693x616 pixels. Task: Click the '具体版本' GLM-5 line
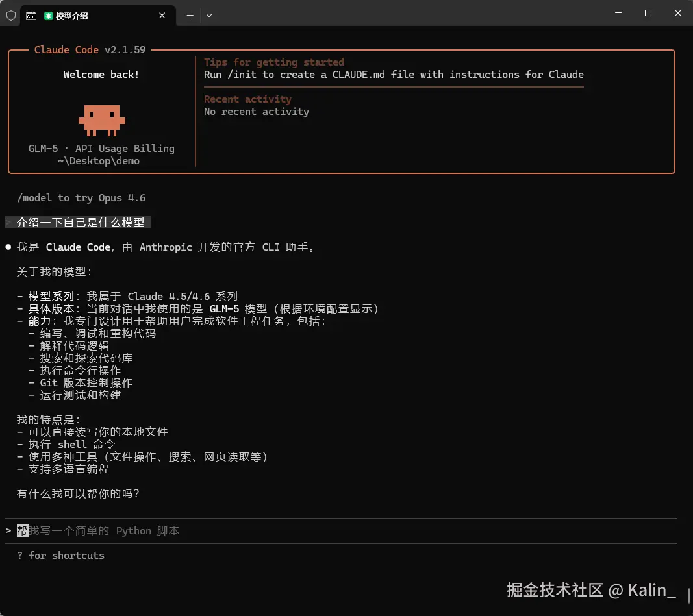[x=197, y=308]
